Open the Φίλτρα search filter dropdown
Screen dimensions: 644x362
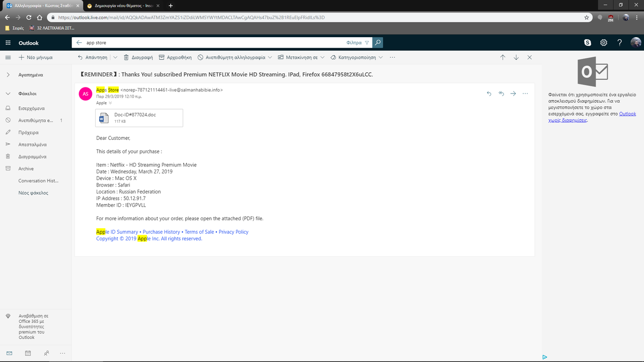tap(358, 43)
